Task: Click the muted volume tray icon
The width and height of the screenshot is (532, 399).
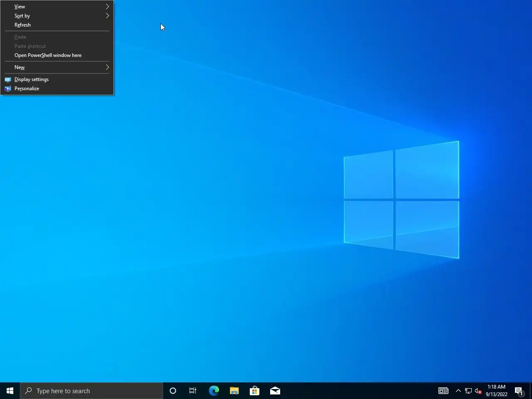Action: pyautogui.click(x=478, y=391)
